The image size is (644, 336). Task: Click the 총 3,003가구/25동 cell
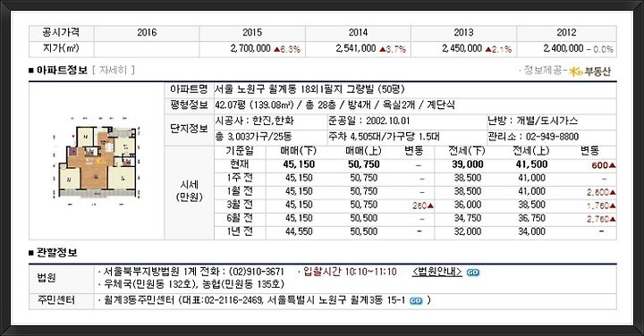(253, 137)
